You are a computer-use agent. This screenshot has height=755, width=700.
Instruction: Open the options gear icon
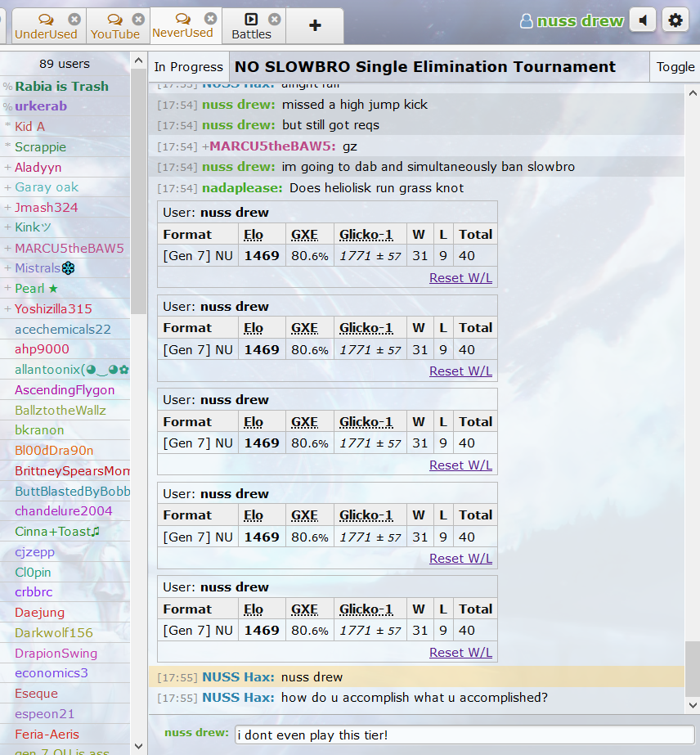[x=675, y=20]
